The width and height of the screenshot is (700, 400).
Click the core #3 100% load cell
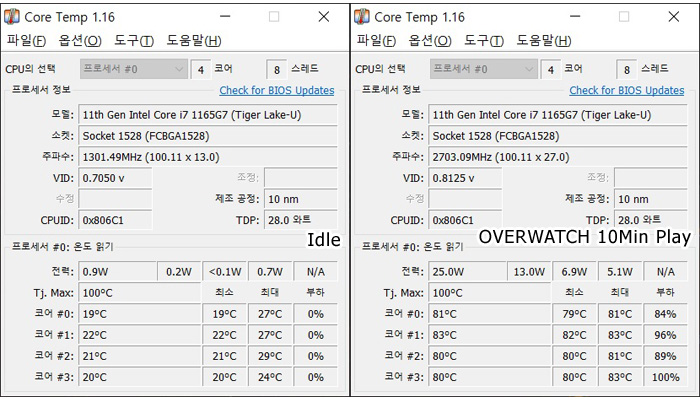point(665,377)
